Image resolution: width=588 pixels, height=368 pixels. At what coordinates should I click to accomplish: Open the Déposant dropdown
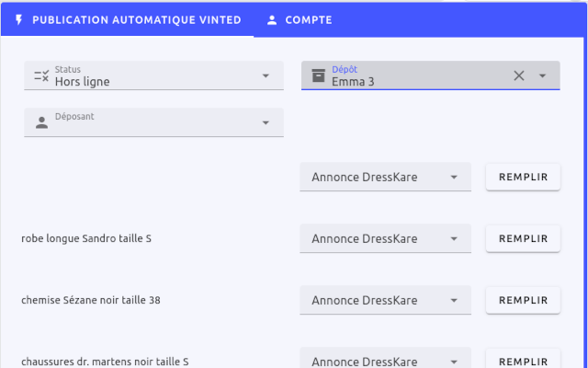266,122
